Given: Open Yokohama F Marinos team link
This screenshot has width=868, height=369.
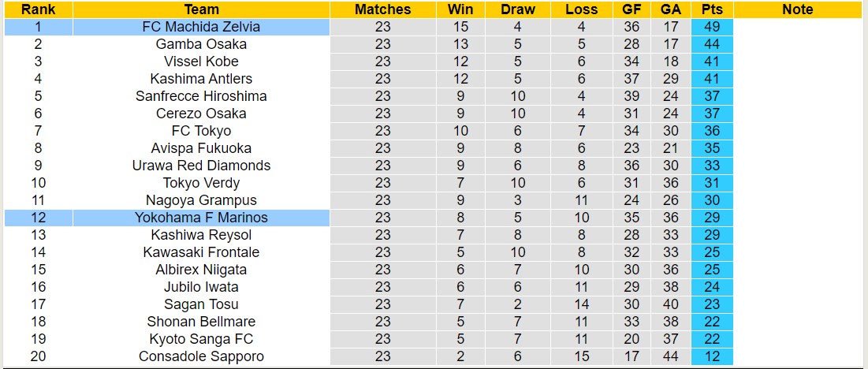Looking at the screenshot, I should point(201,218).
